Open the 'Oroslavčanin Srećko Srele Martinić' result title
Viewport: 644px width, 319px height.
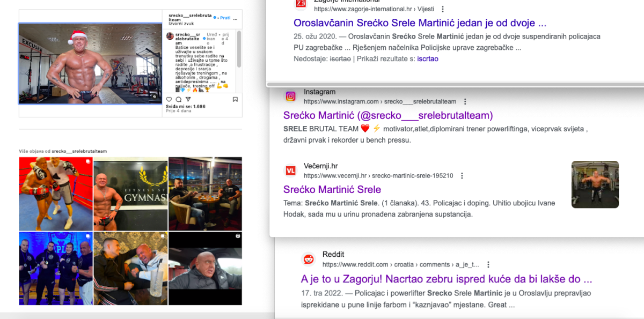point(420,23)
